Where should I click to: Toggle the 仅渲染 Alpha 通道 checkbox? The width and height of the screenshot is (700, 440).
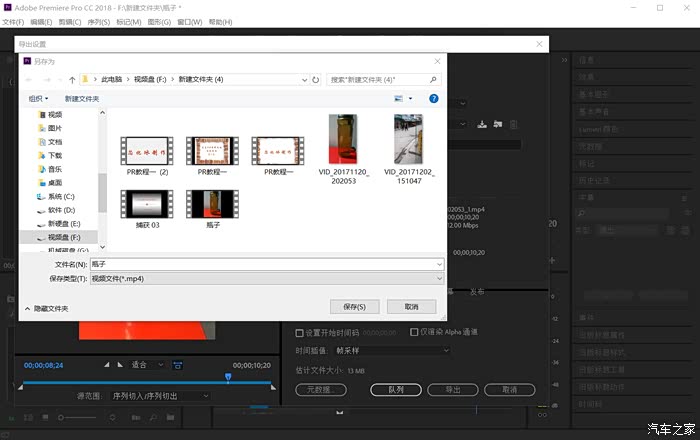(415, 332)
